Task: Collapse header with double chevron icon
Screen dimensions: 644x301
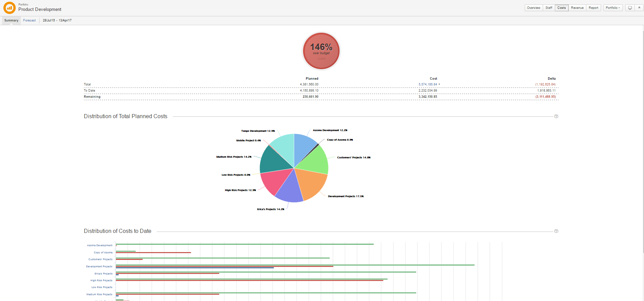Action: pyautogui.click(x=639, y=8)
